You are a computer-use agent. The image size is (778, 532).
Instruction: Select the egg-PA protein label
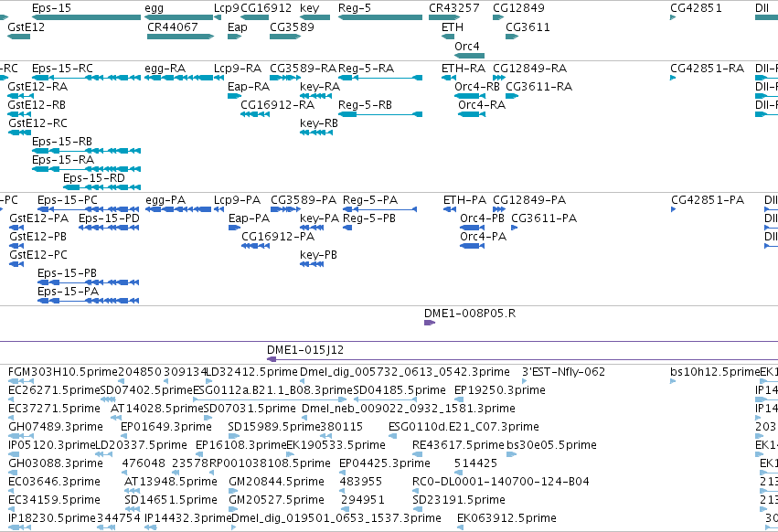tap(165, 200)
